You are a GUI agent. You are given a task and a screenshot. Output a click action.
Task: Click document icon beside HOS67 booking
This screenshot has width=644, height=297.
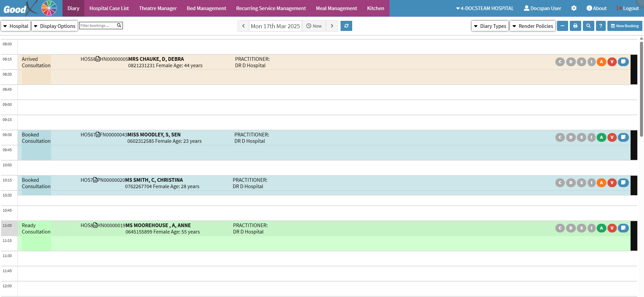click(98, 135)
